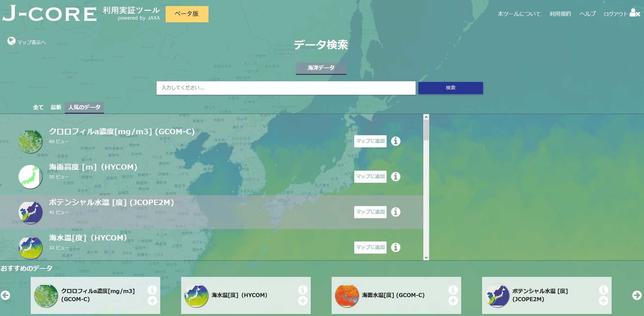Add recommended 海面水温 (GCOM-C) card with plus icon
Viewport: 644px width, 316px height.
point(453,300)
